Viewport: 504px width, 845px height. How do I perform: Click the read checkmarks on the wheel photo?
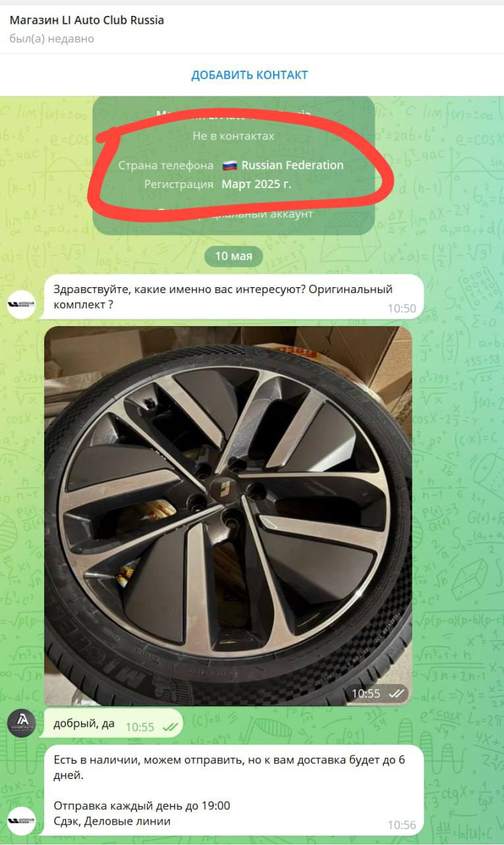[x=396, y=693]
